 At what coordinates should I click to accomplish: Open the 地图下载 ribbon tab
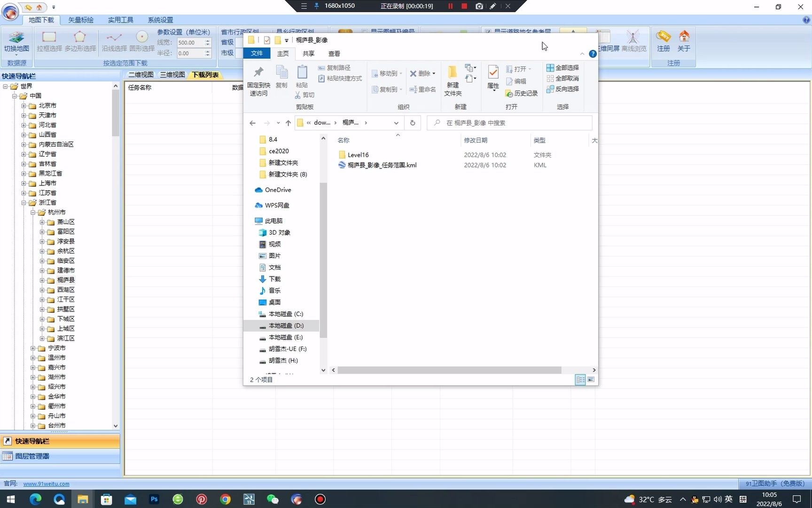pyautogui.click(x=41, y=20)
